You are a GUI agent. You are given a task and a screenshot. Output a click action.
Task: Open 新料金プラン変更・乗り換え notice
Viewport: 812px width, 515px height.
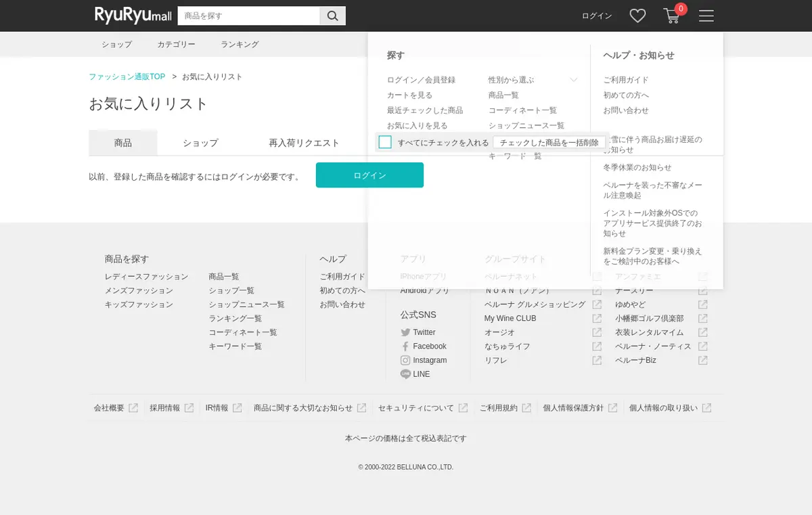(x=652, y=256)
